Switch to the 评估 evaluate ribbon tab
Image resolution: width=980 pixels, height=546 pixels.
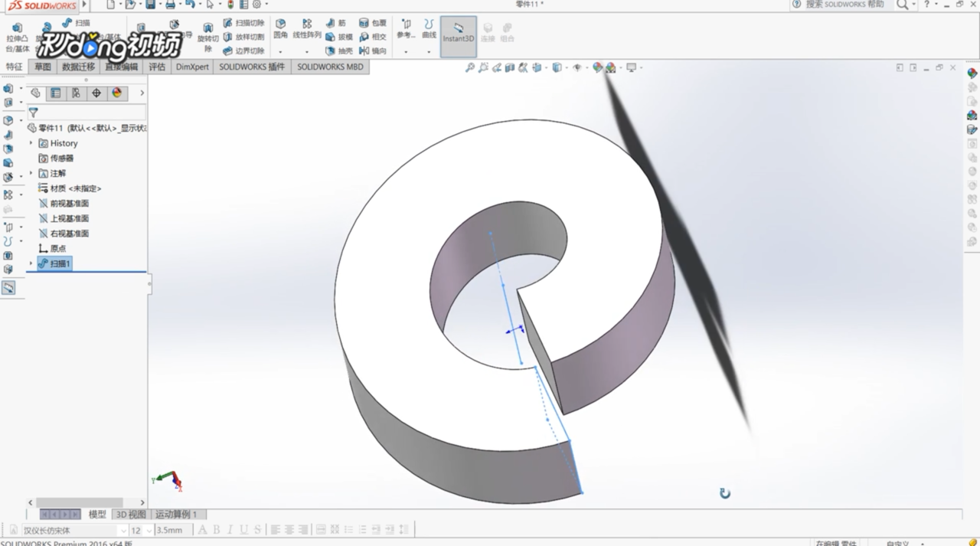pyautogui.click(x=157, y=67)
